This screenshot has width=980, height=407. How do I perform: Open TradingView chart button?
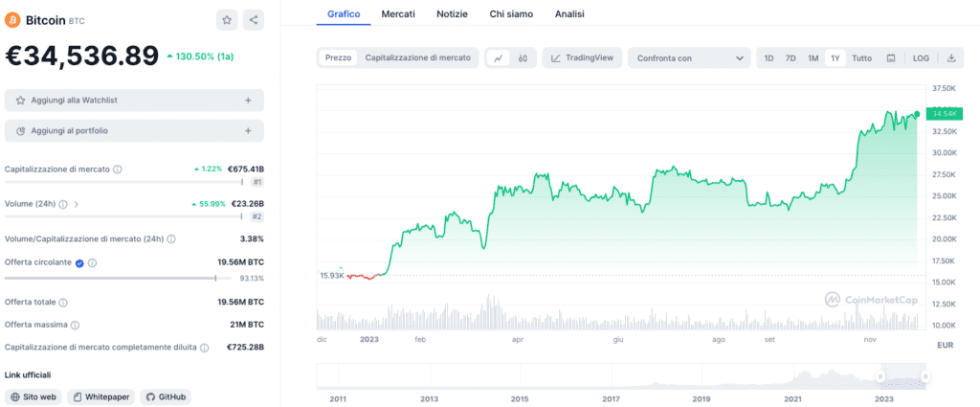(x=582, y=58)
